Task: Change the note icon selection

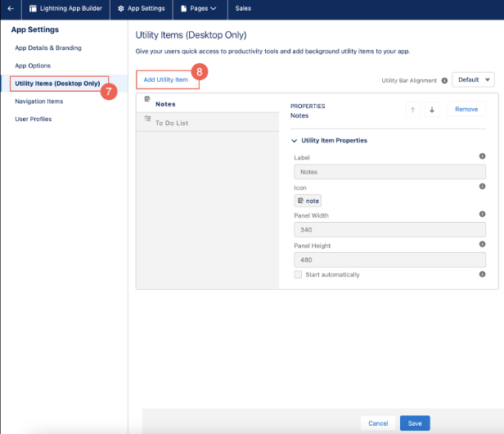Action: pos(308,201)
